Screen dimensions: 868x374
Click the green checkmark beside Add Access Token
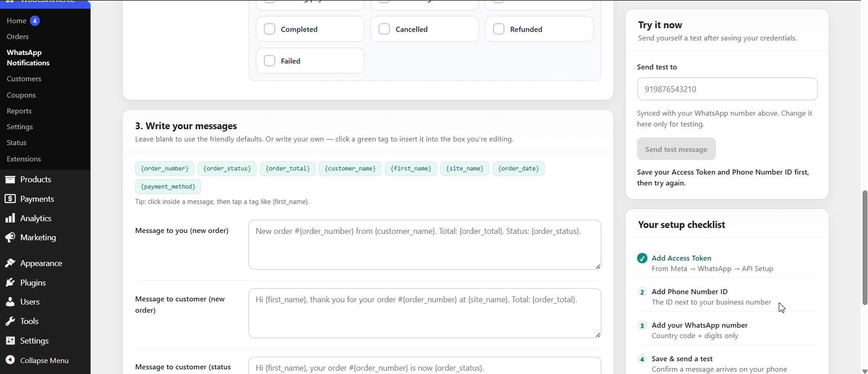click(642, 258)
